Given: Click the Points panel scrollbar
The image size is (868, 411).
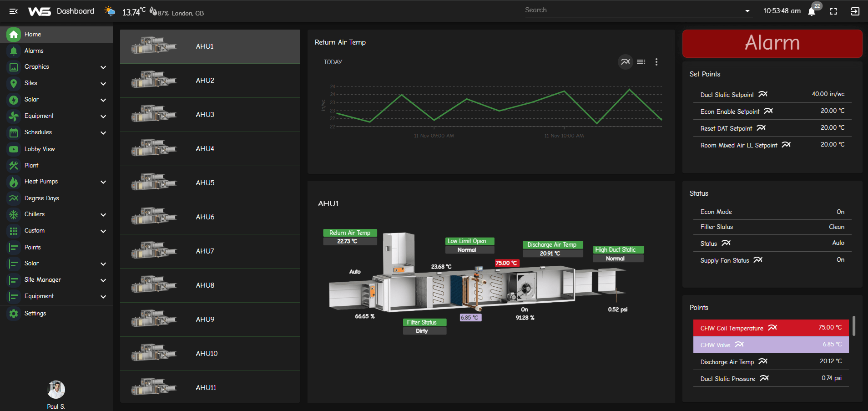Looking at the screenshot, I should click(853, 326).
